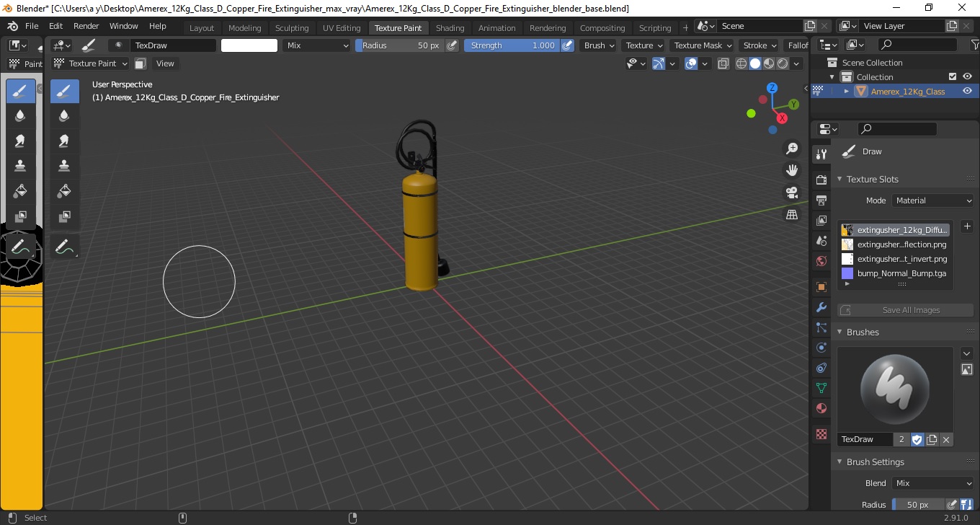Toggle strength pressure sensitivity in header
This screenshot has width=980, height=525.
point(568,45)
